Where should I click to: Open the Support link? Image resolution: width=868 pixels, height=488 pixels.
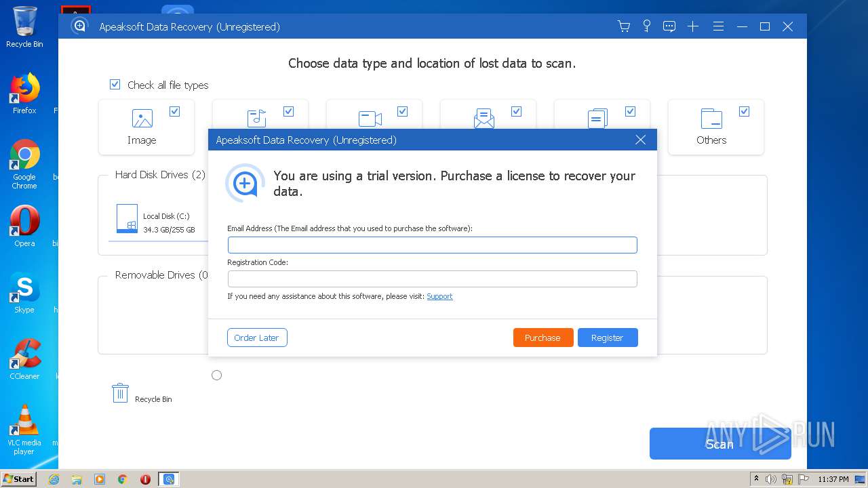(439, 296)
